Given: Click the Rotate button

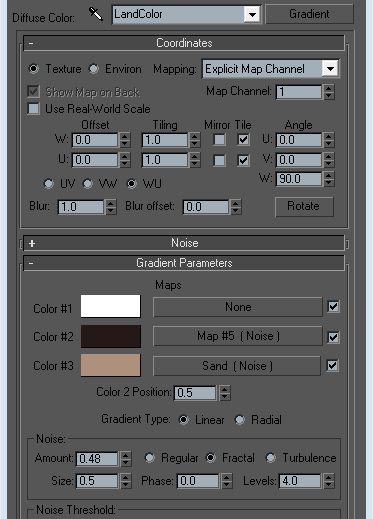Looking at the screenshot, I should point(304,206).
